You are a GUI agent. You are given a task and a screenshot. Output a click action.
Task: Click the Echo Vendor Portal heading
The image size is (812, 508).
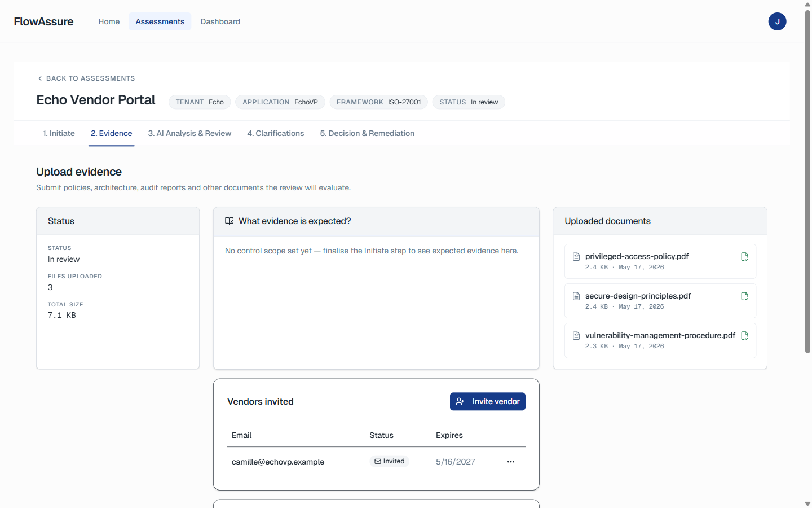coord(96,100)
